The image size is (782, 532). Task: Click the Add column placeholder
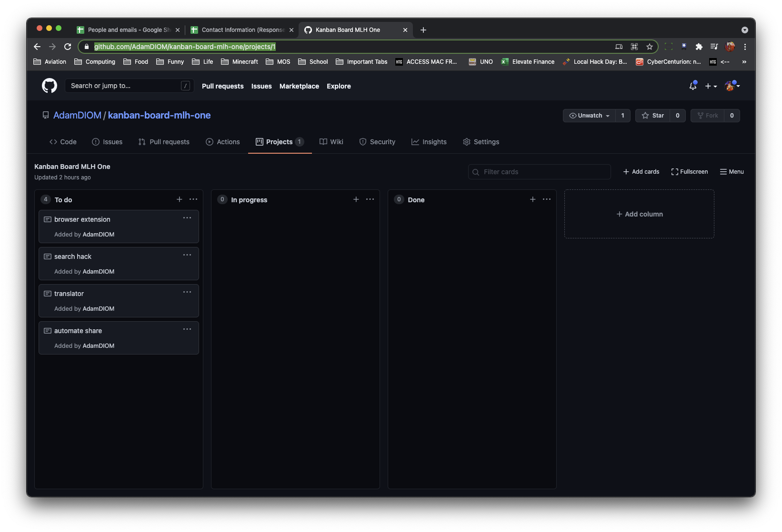[639, 214]
